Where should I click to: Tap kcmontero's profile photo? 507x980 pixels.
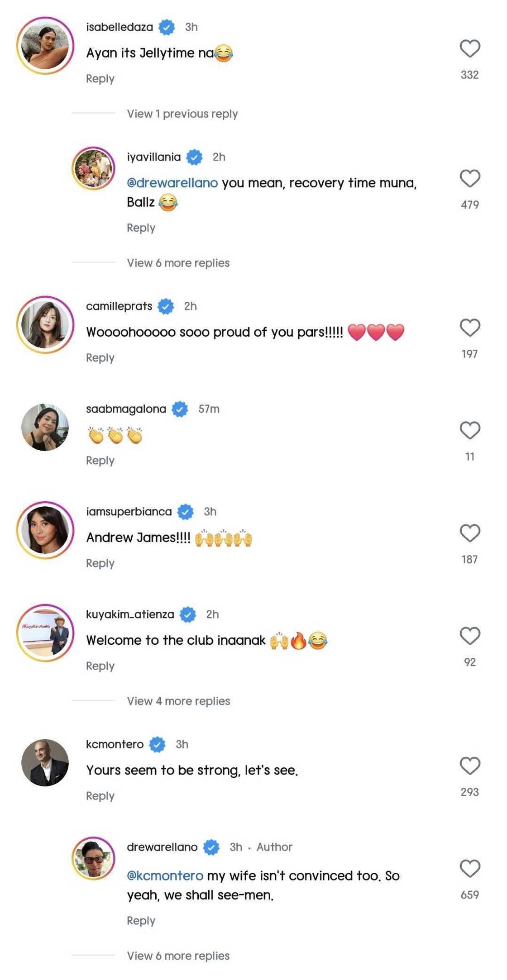tap(45, 763)
